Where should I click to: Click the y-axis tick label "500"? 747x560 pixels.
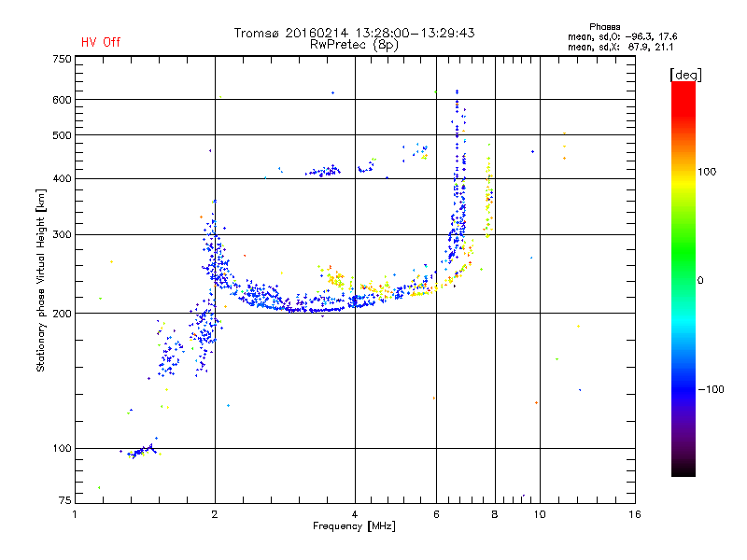click(62, 135)
